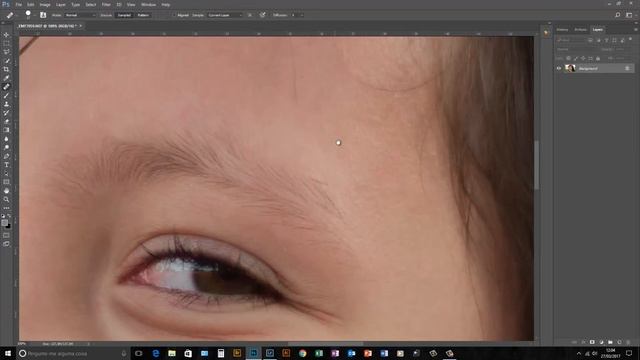The width and height of the screenshot is (640, 360).
Task: Open the Filter menu
Action: coord(106,4)
